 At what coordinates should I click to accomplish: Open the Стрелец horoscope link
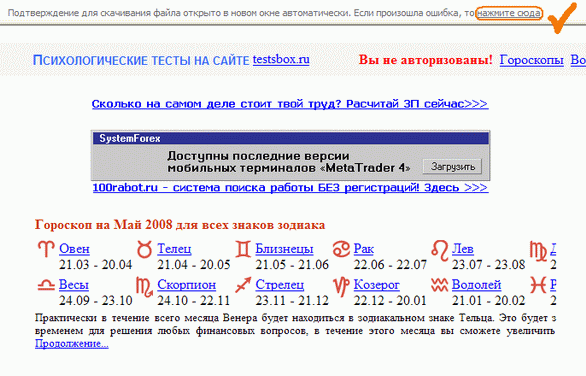280,285
